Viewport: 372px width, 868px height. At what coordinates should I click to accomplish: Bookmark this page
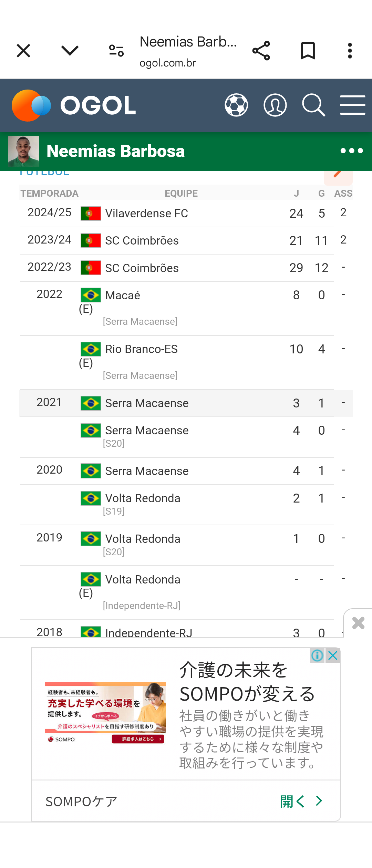tap(308, 51)
